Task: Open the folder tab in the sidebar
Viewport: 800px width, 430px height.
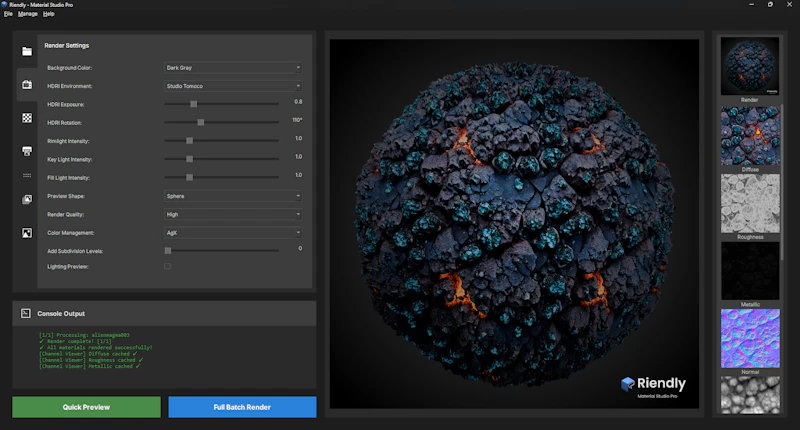Action: (27, 51)
